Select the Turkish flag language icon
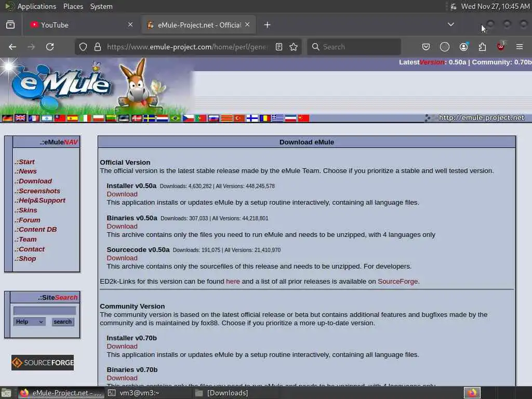The image size is (532, 399). click(239, 118)
